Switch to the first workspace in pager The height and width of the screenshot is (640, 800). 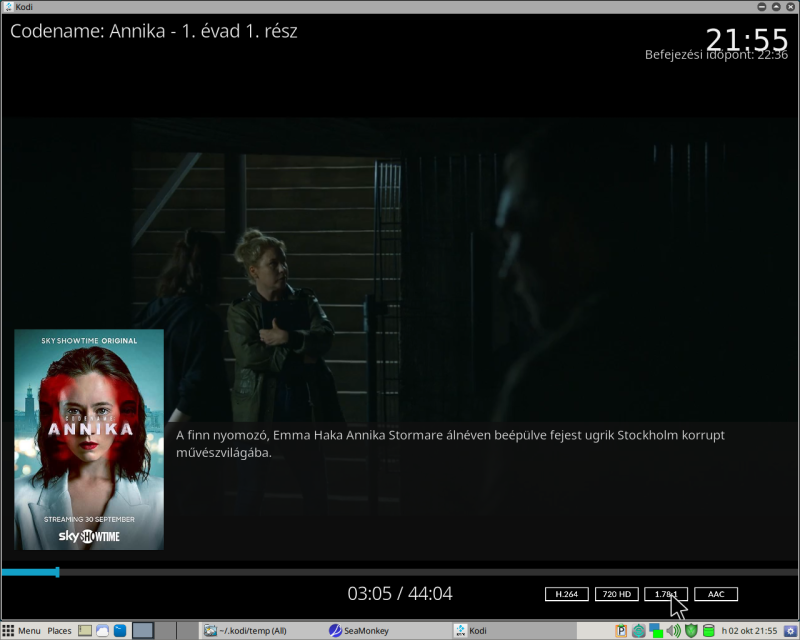click(143, 631)
